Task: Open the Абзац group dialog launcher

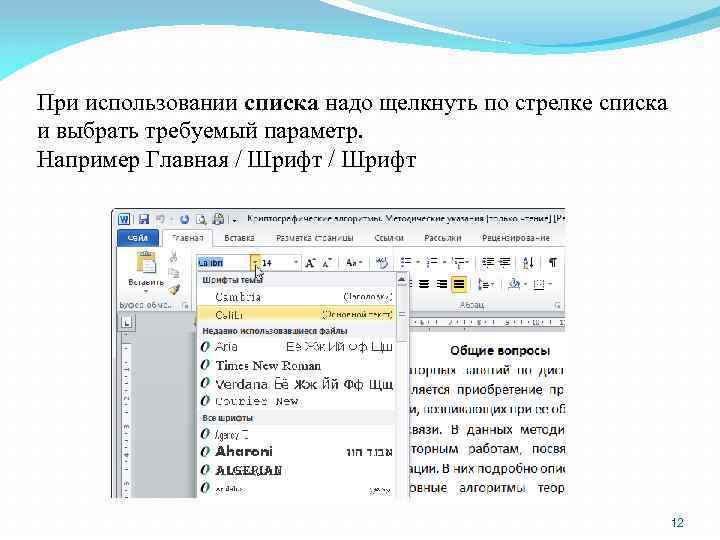Action: pyautogui.click(x=557, y=305)
